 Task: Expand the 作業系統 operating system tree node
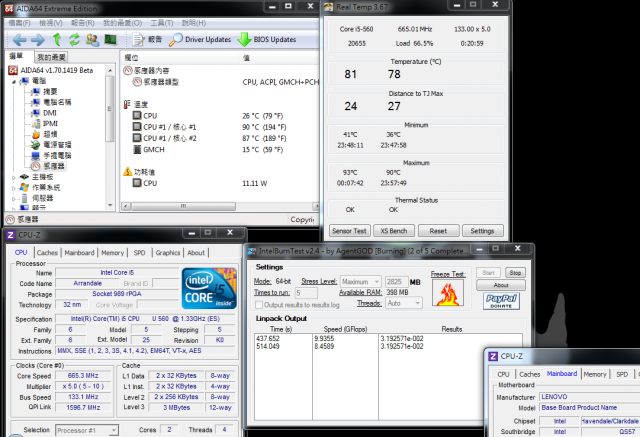[x=14, y=188]
